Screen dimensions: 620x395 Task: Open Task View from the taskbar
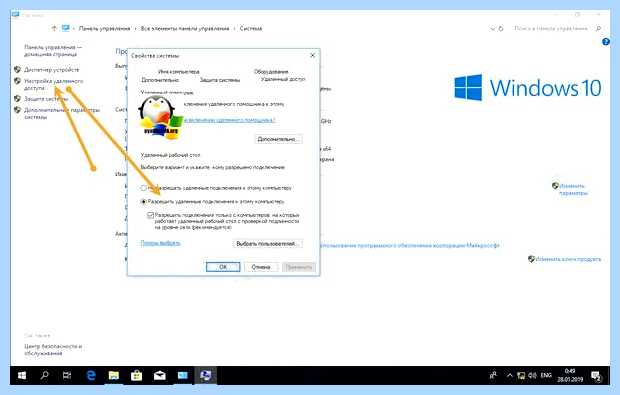[x=67, y=375]
